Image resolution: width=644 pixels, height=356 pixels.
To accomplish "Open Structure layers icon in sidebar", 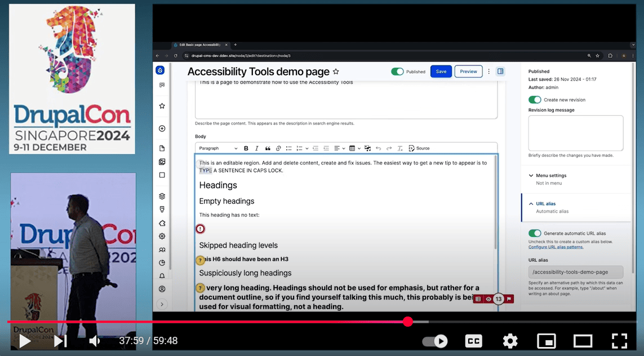I will 162,196.
